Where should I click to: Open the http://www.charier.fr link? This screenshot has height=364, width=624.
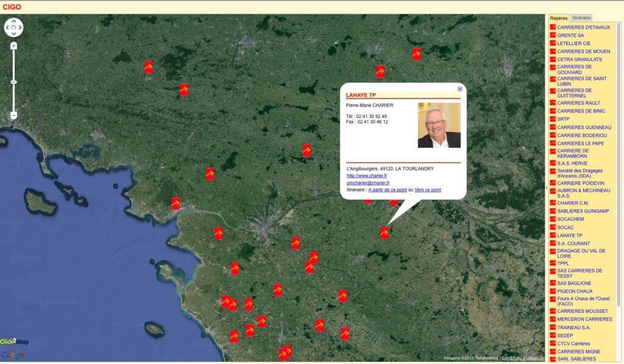[x=366, y=176]
